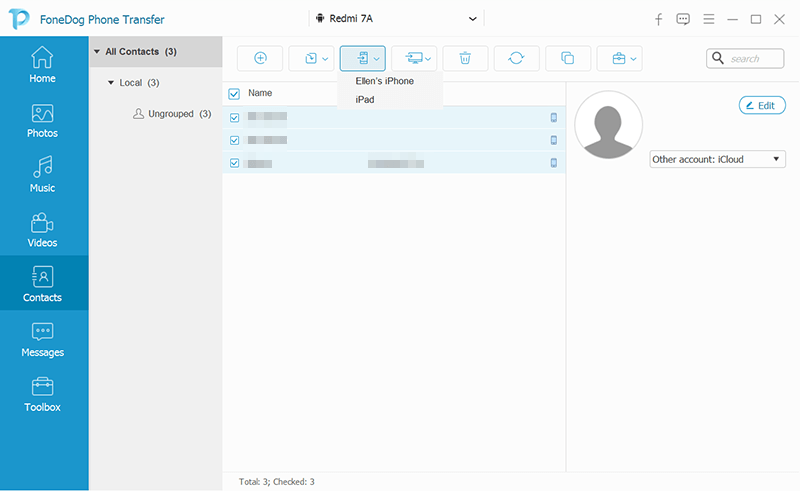Open the Messages section in sidebar

click(42, 339)
